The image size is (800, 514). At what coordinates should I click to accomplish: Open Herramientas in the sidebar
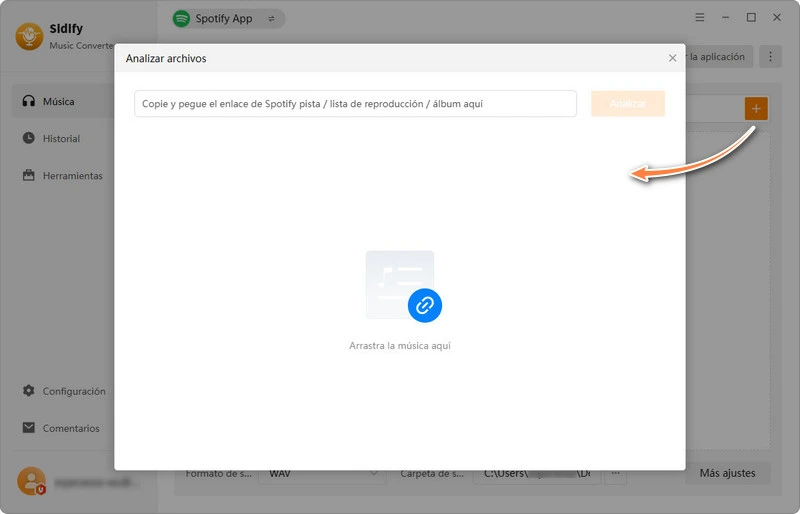coord(63,176)
